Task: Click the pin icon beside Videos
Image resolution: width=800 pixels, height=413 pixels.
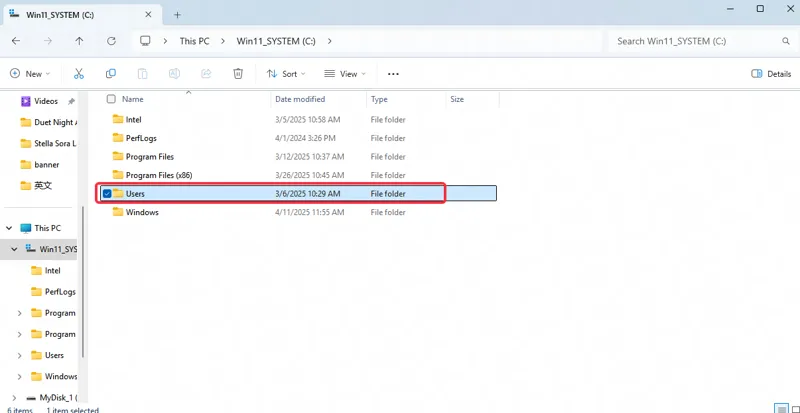Action: click(71, 102)
